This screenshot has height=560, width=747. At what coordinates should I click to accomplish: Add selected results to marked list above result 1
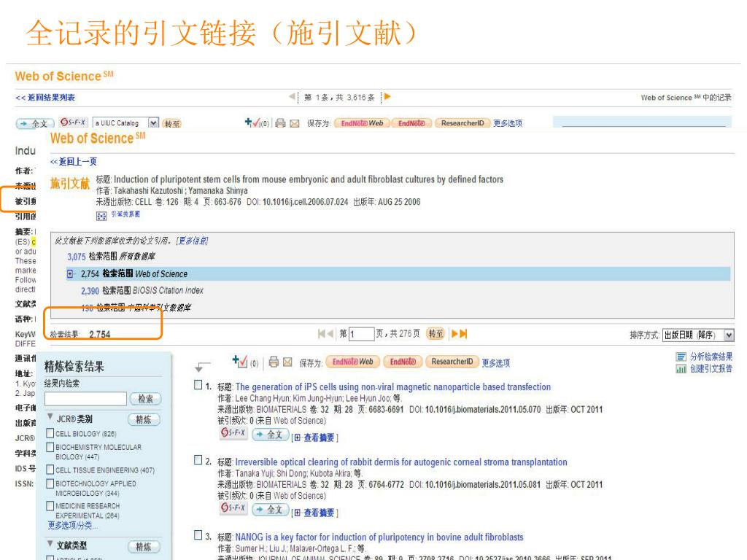coord(239,362)
